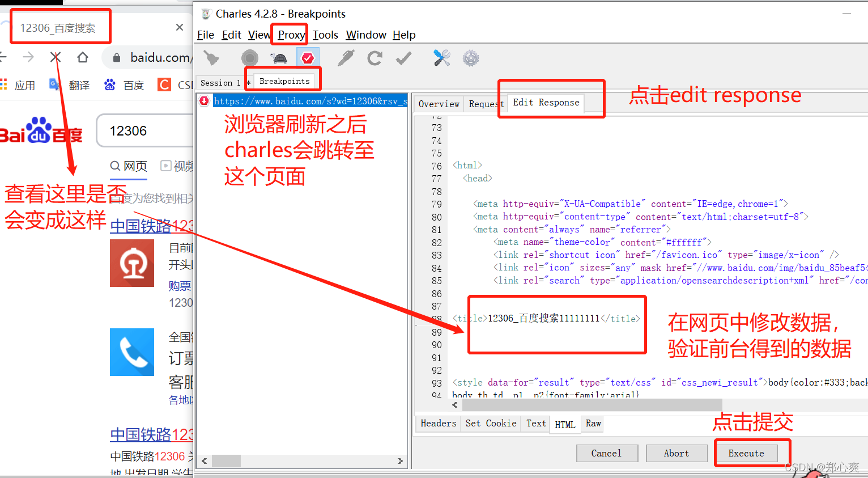Click the Charles broom clear session icon
The image size is (868, 478).
point(211,58)
